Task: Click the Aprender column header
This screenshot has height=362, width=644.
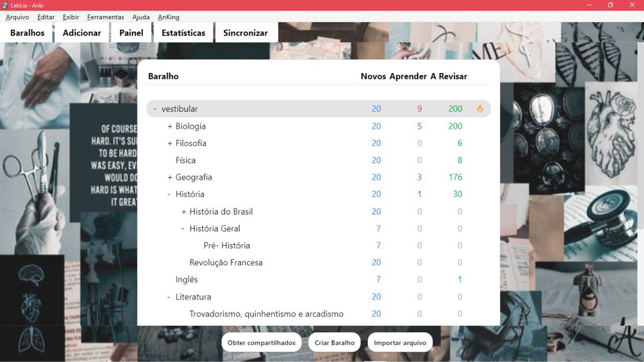Action: click(408, 76)
